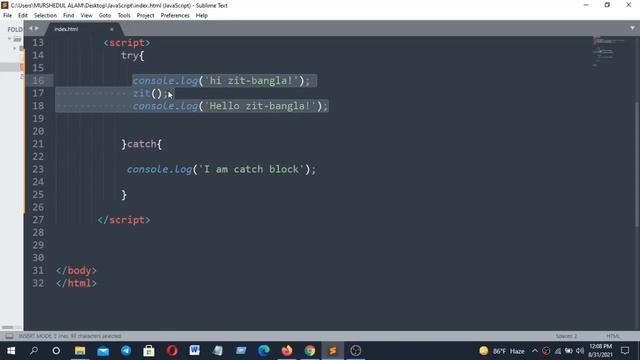Switch to Sublime Text taskbar icon

[x=333, y=351]
